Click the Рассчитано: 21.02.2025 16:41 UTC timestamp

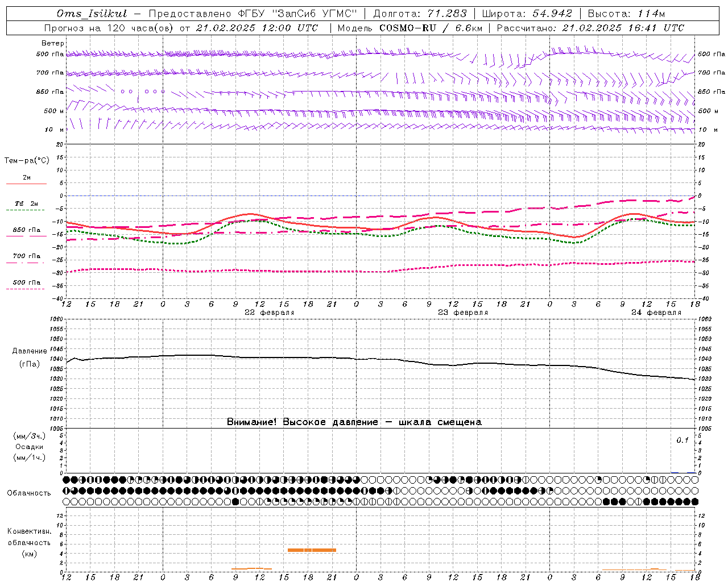click(590, 28)
